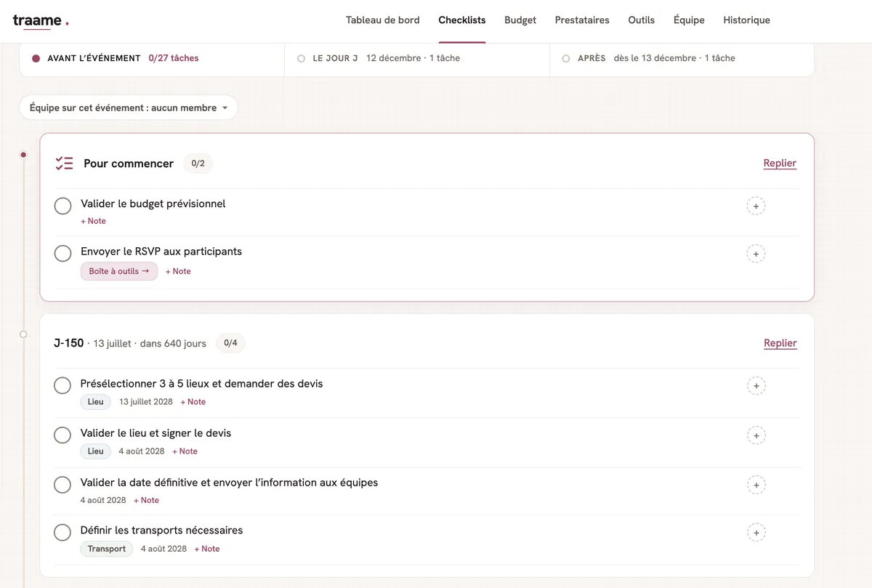872x588 pixels.
Task: Assign member to Présélectionner 3 à 5 lieux
Action: (x=756, y=386)
